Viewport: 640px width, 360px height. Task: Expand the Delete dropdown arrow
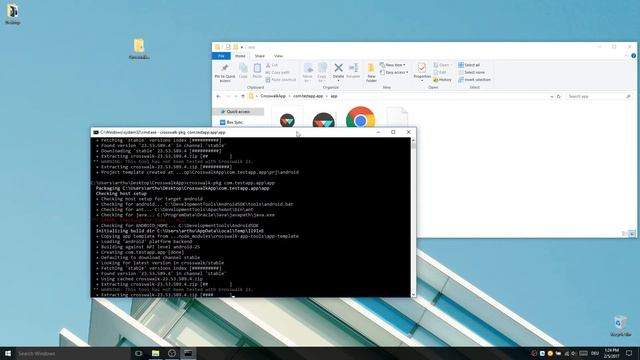[338, 81]
